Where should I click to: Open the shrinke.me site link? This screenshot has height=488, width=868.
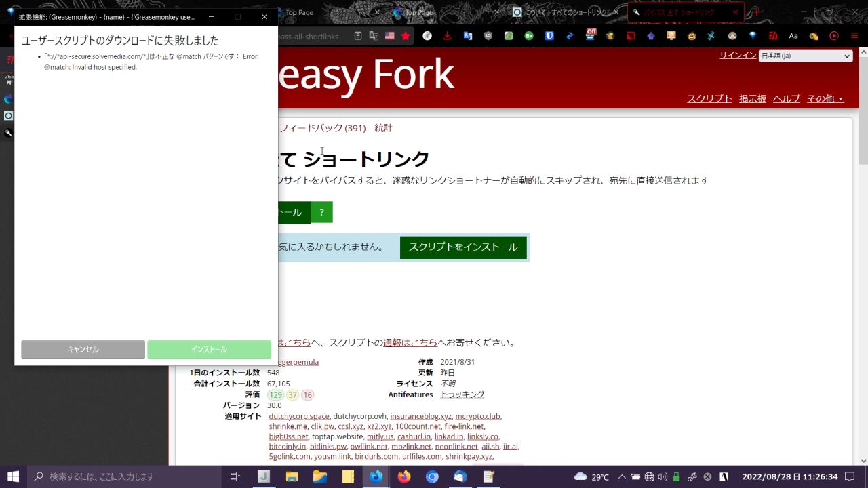288,426
